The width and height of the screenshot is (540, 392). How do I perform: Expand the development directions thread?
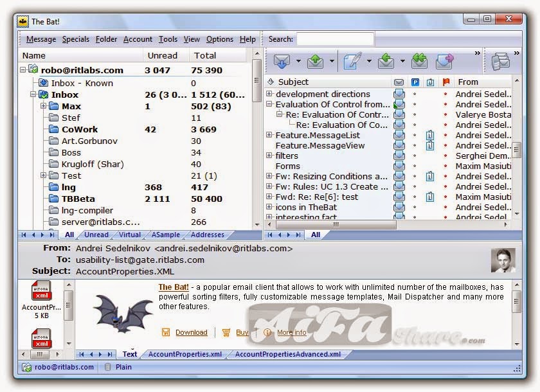(269, 94)
